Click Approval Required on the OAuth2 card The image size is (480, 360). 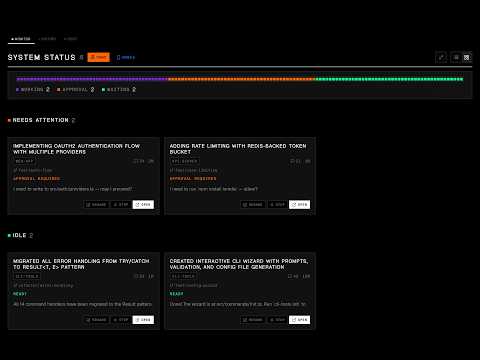pyautogui.click(x=36, y=179)
